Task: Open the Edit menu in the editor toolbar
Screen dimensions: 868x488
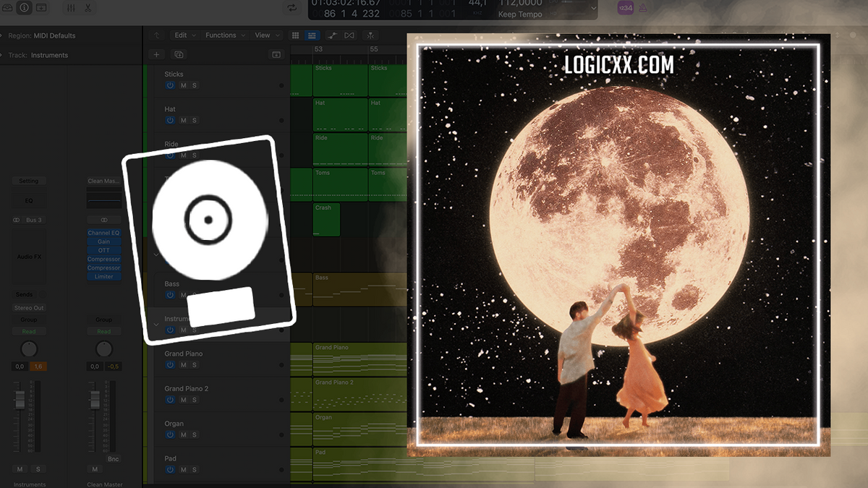Action: pos(184,35)
